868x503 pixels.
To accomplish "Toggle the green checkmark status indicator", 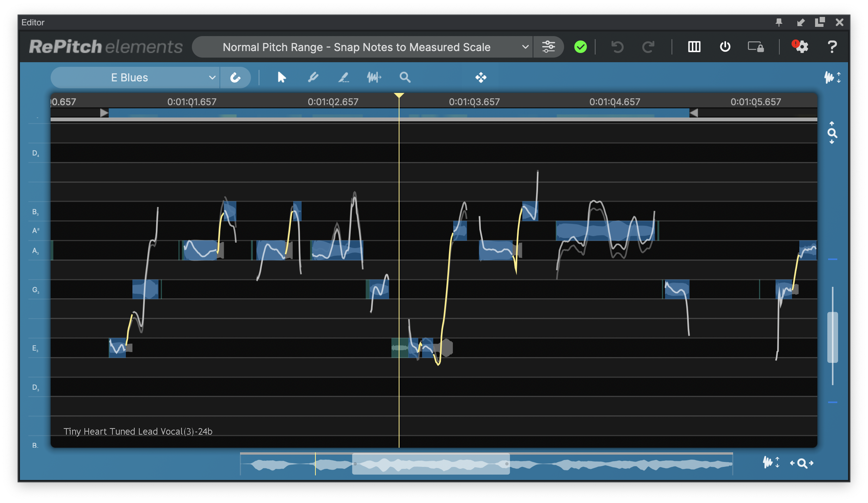I will click(x=580, y=47).
